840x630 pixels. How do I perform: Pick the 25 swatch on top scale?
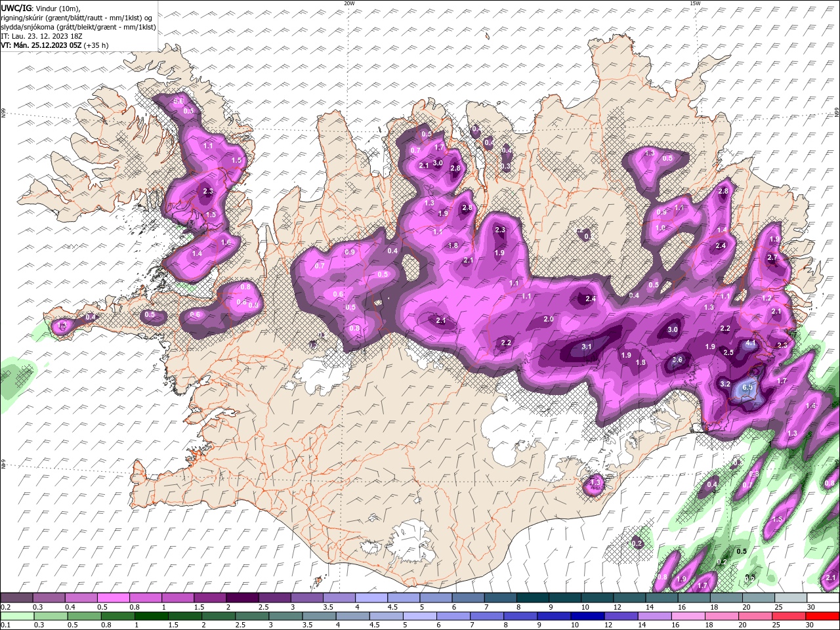(791, 598)
